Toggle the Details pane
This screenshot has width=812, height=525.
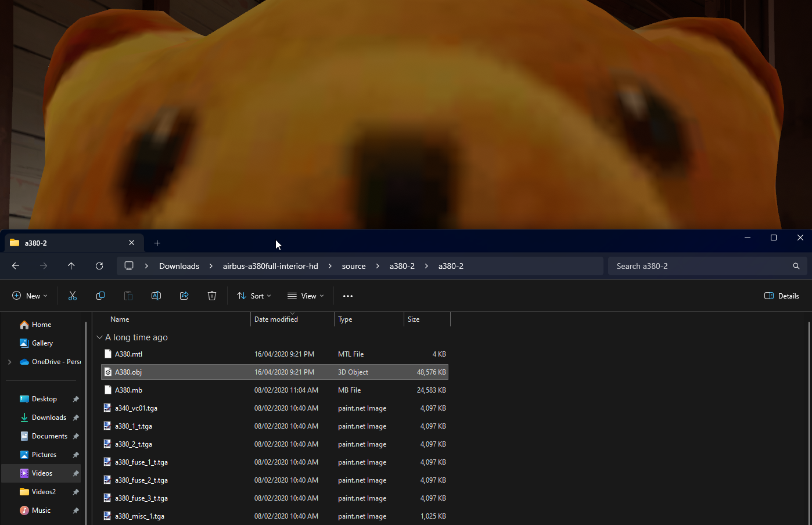782,296
